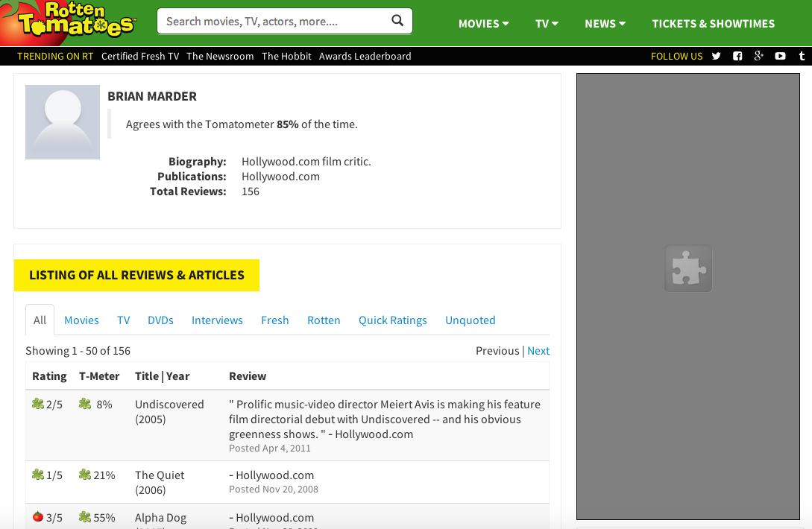Click the search magnifier icon

tap(397, 21)
